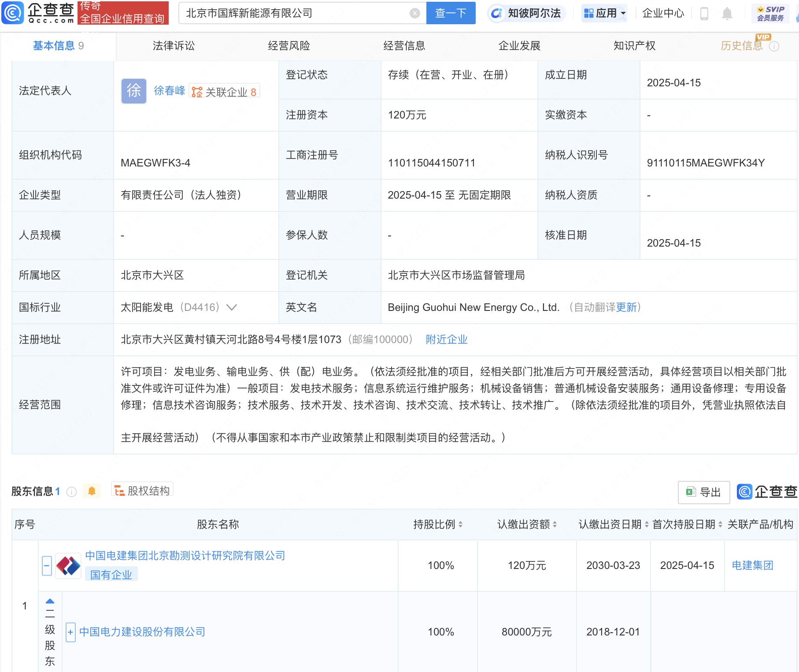Switch to 经营风险 tab
The height and width of the screenshot is (672, 799).
pos(289,46)
